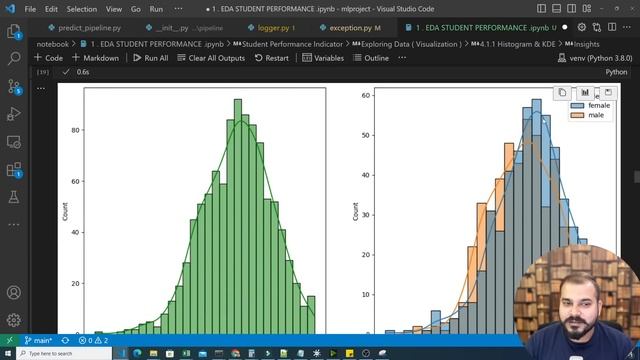The width and height of the screenshot is (640, 360).
Task: Open the File menu
Action: pos(30,9)
